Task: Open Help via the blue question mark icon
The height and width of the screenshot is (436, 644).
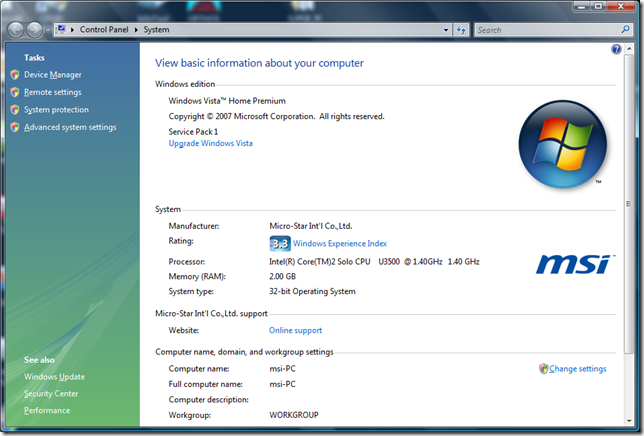Action: click(617, 49)
